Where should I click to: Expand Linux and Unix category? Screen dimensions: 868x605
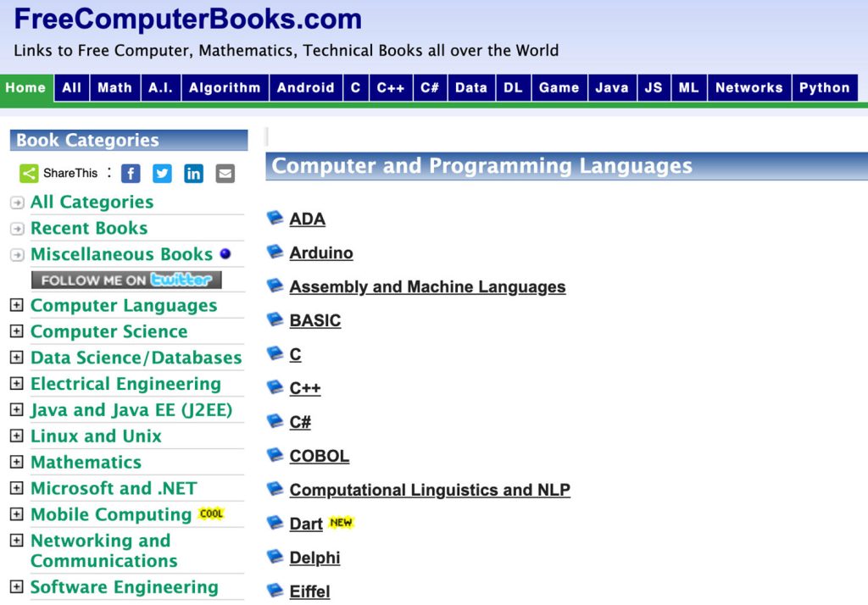(17, 436)
